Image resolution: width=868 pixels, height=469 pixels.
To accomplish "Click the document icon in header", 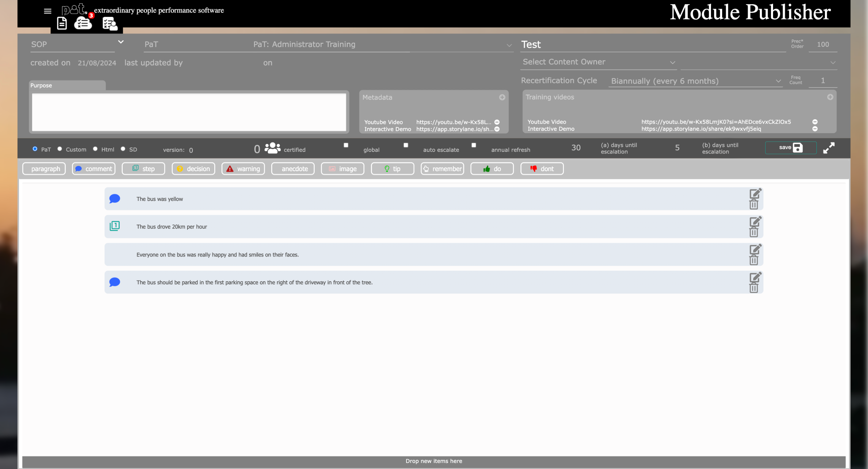I will coord(62,23).
